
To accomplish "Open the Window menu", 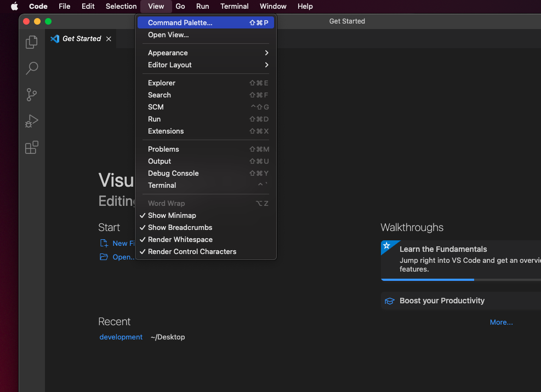I will 273,6.
